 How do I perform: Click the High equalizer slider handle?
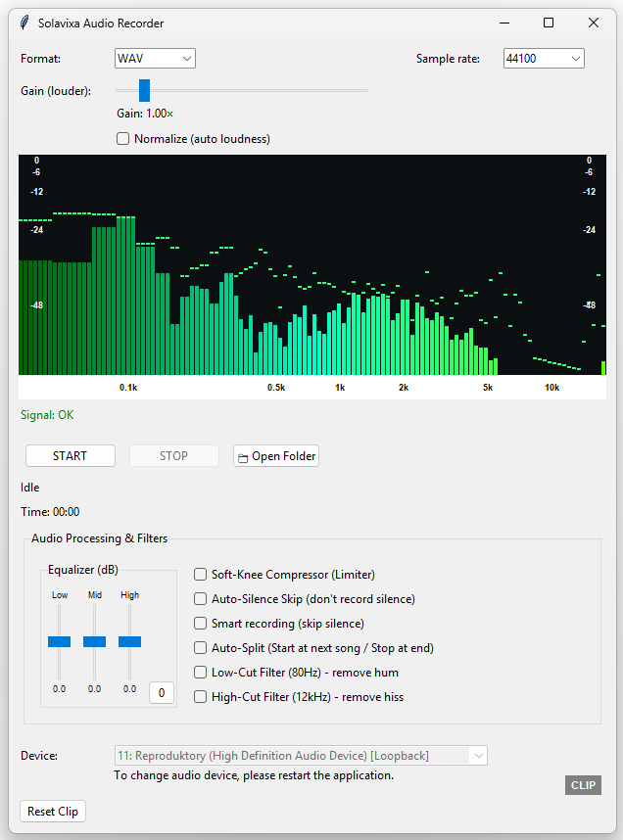(129, 641)
